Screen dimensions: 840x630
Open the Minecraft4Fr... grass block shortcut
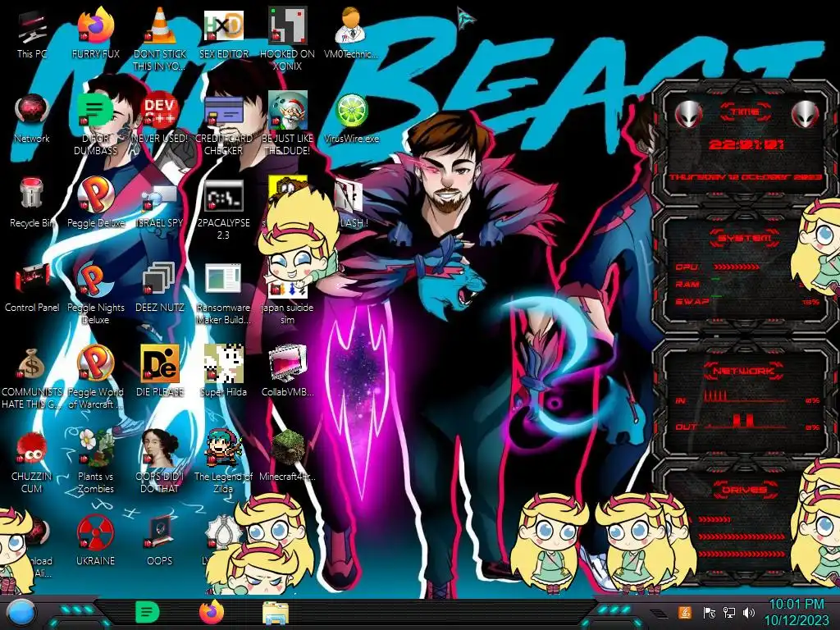coord(288,455)
